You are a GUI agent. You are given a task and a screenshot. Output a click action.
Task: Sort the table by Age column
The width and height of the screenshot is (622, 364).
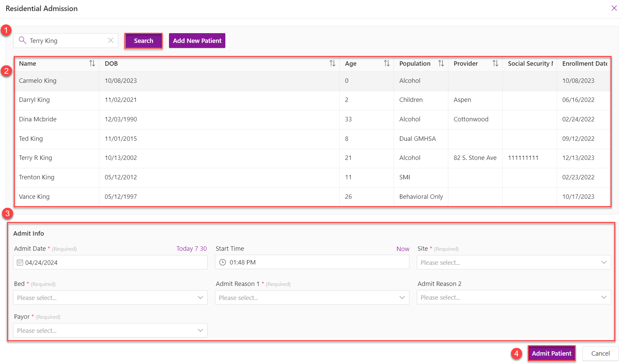click(x=387, y=63)
